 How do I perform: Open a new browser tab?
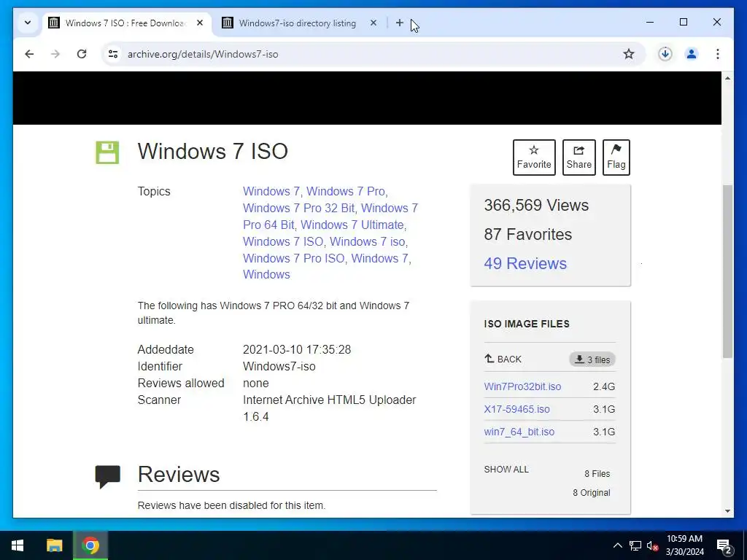point(399,23)
